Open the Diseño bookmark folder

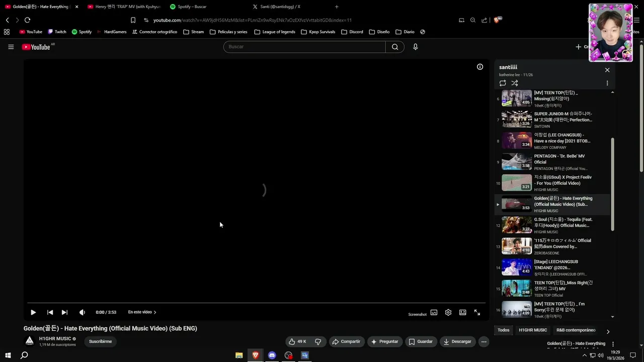point(379,32)
